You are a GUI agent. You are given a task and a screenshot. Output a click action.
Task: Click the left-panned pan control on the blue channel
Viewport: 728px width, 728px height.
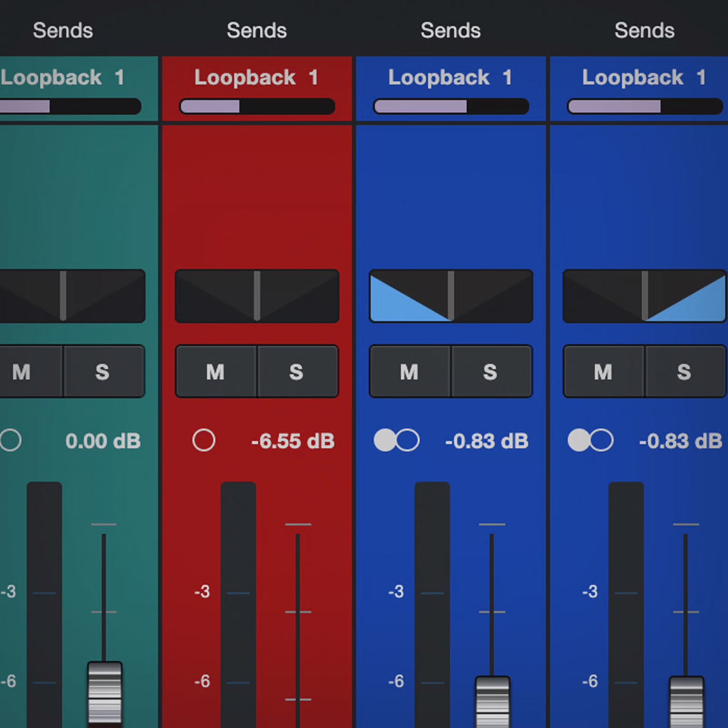pos(451,296)
